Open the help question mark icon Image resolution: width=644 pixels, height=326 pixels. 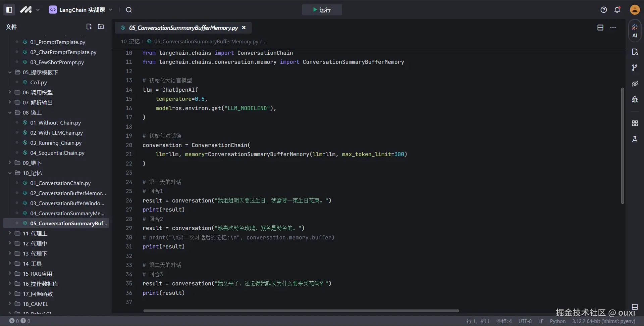point(604,10)
